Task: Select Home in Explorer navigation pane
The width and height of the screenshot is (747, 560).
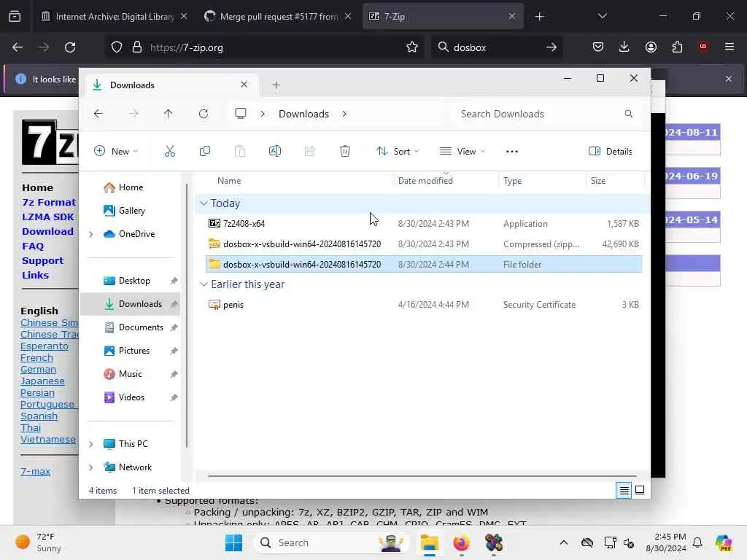Action: [131, 187]
